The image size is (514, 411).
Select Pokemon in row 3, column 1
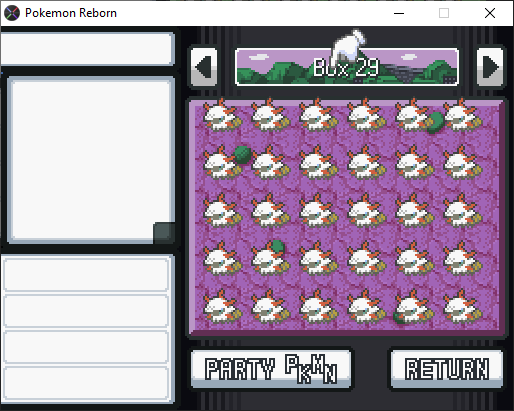click(222, 211)
